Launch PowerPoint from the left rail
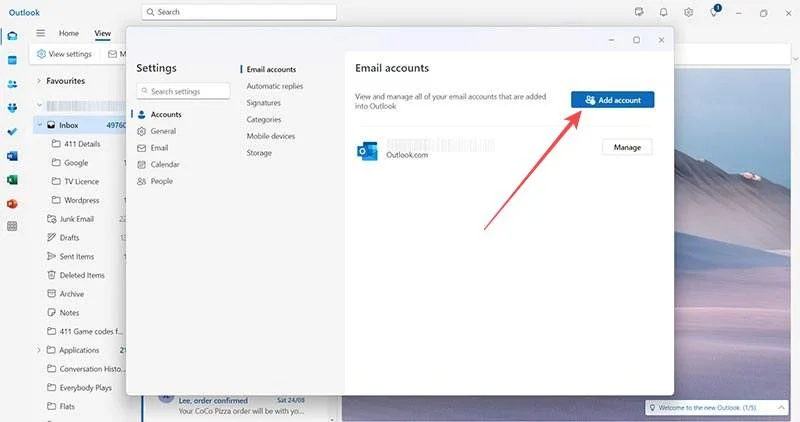800x422 pixels. click(12, 204)
